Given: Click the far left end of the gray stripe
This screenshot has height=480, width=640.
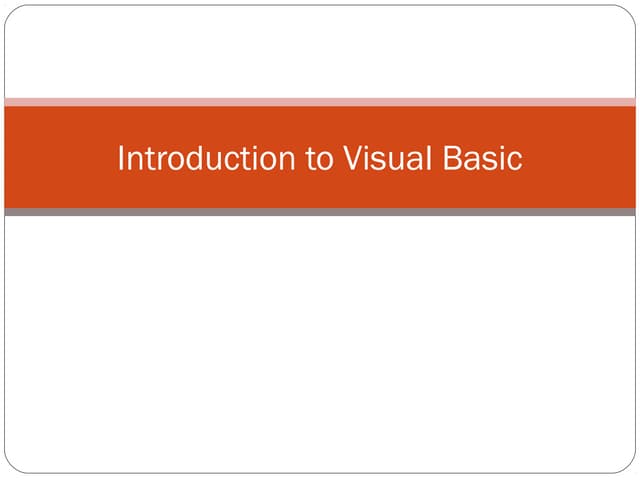Looking at the screenshot, I should (9, 212).
